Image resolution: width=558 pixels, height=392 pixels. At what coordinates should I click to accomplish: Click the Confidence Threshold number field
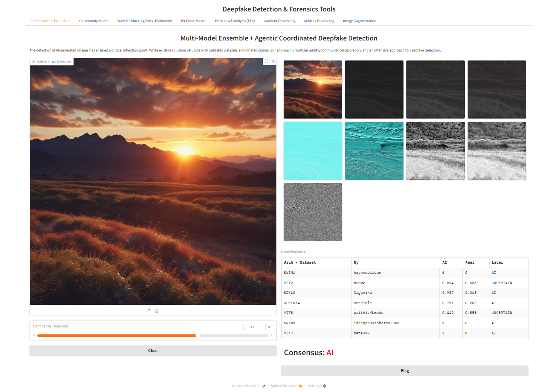[x=254, y=327]
